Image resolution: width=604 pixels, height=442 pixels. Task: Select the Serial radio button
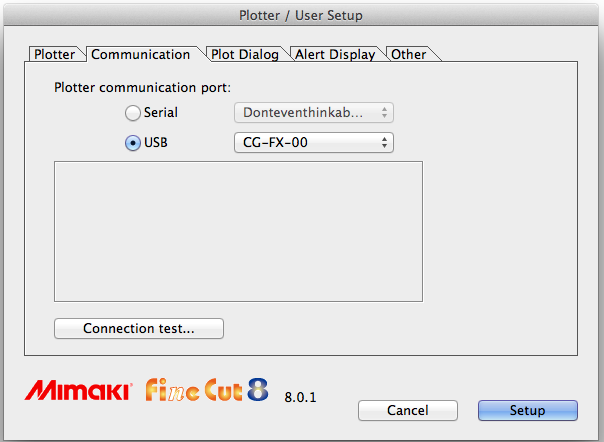coord(132,113)
